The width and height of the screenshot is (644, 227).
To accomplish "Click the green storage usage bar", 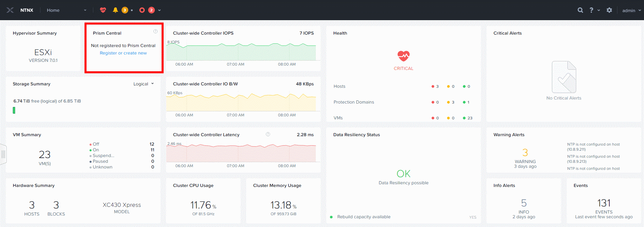I will (14, 110).
